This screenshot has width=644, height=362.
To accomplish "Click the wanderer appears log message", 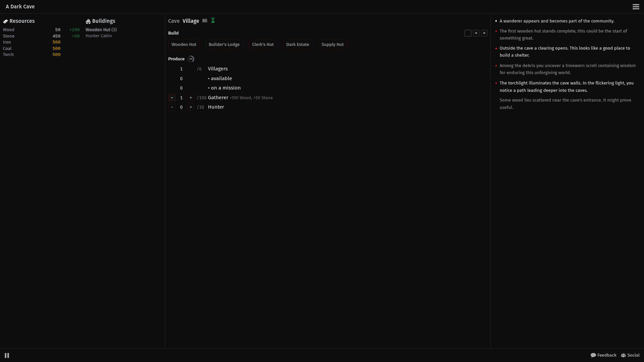I will [x=557, y=21].
